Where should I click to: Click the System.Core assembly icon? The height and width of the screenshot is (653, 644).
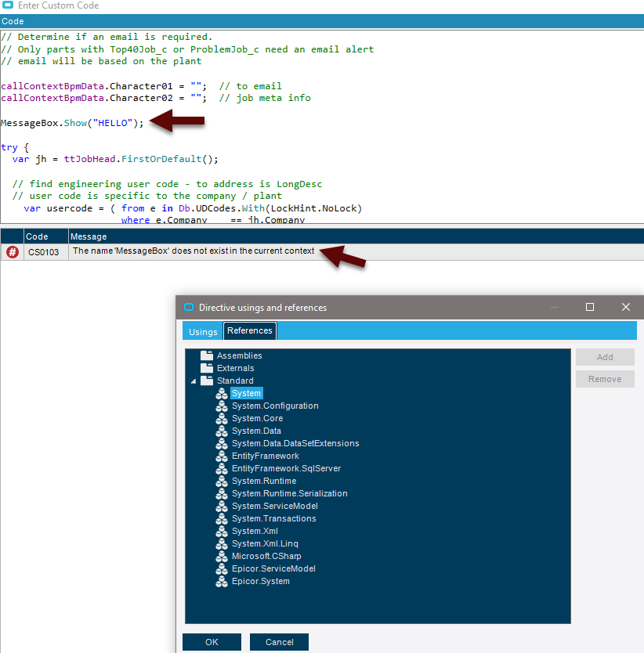click(x=222, y=418)
